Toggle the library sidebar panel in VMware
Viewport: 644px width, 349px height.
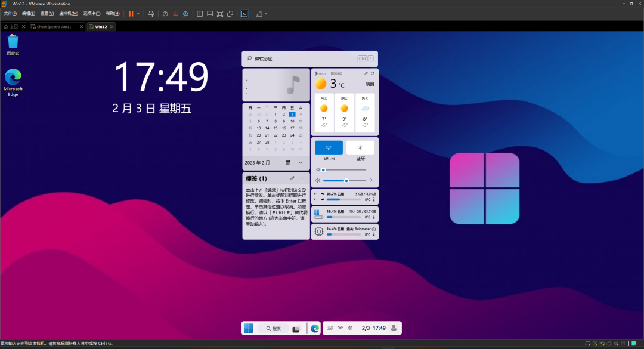coord(200,13)
